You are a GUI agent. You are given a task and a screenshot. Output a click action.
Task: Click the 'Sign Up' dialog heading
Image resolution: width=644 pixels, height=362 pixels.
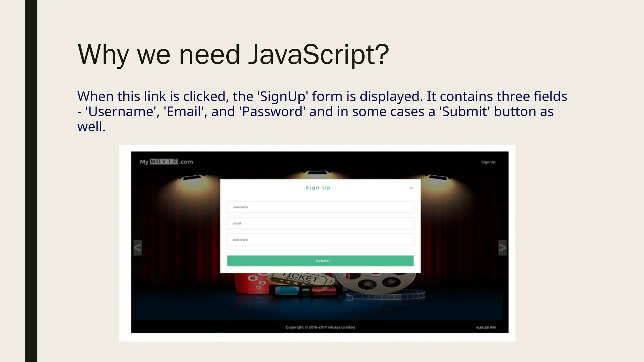318,188
